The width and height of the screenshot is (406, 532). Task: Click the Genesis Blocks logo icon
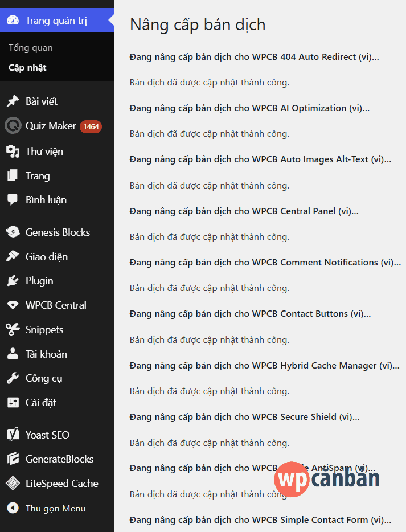[x=13, y=232]
